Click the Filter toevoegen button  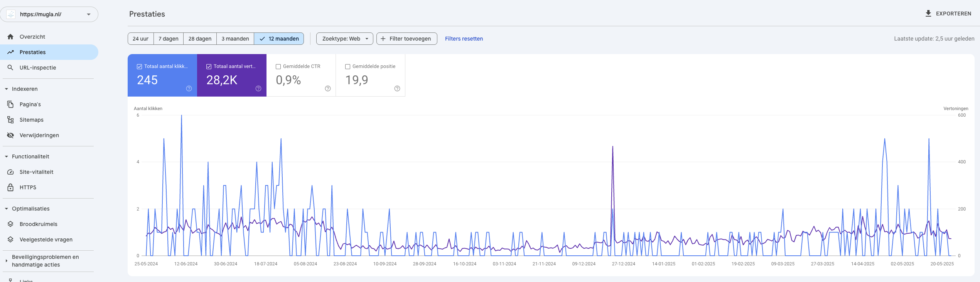407,39
